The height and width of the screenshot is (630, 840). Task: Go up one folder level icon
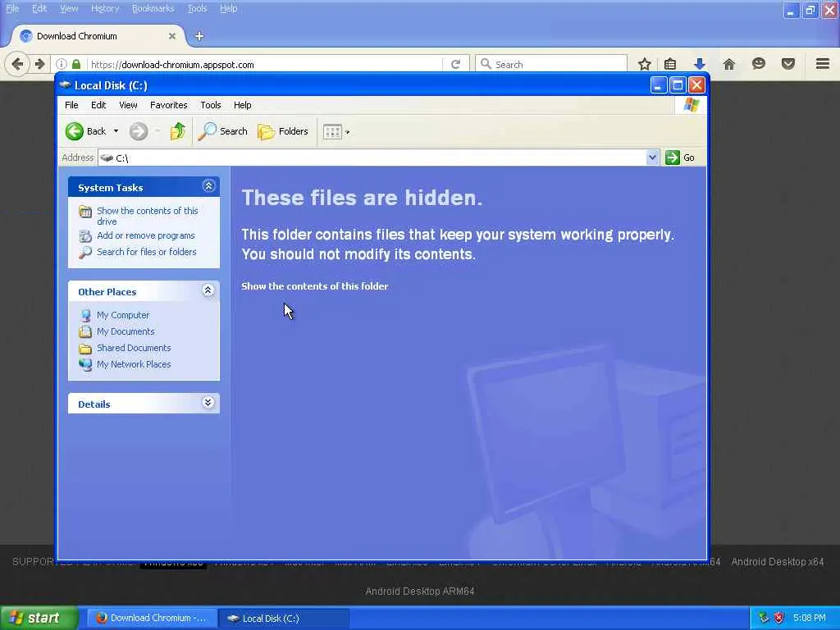(x=178, y=131)
